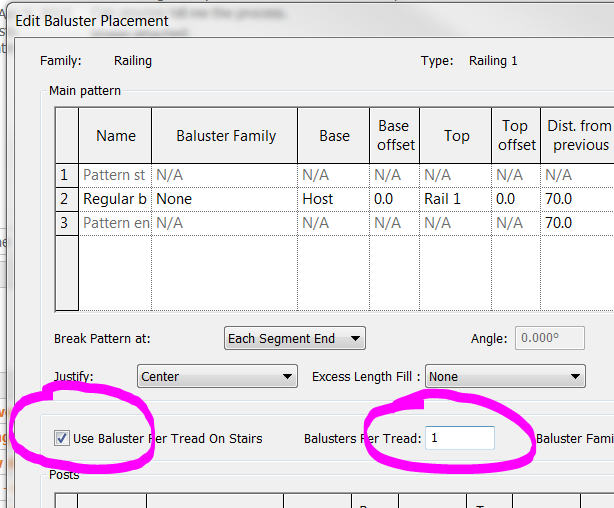The image size is (614, 508).
Task: Select row 3 header in Main pattern table
Action: click(66, 223)
